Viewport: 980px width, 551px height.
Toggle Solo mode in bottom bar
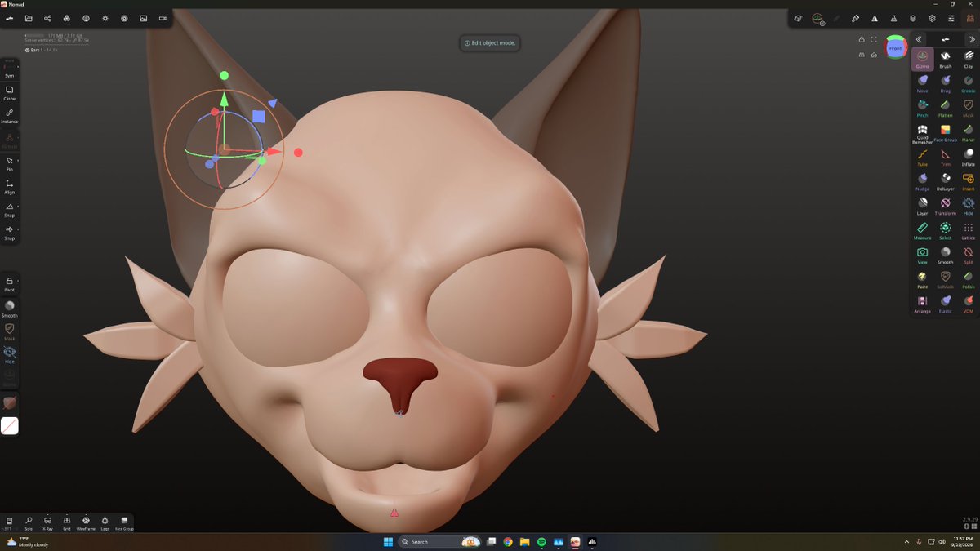click(29, 522)
